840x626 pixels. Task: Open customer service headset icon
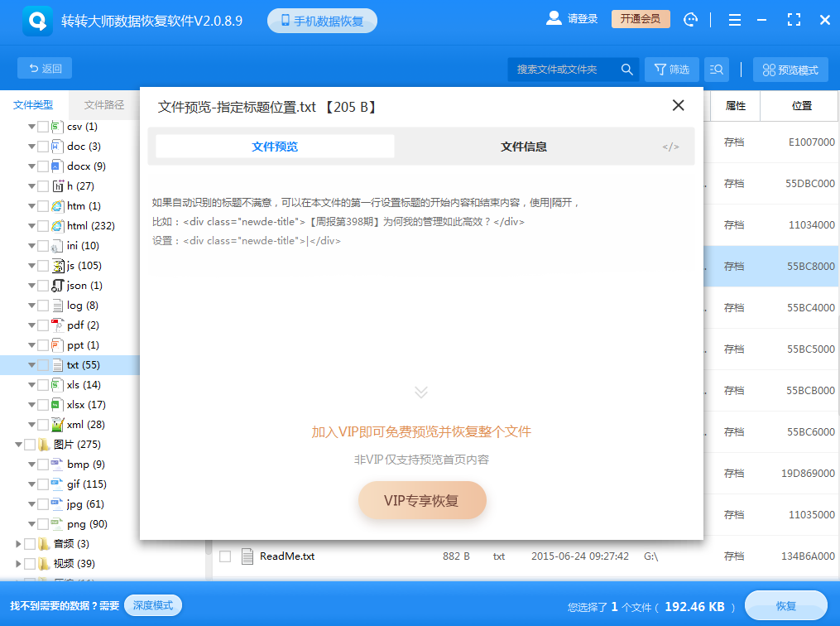point(691,19)
